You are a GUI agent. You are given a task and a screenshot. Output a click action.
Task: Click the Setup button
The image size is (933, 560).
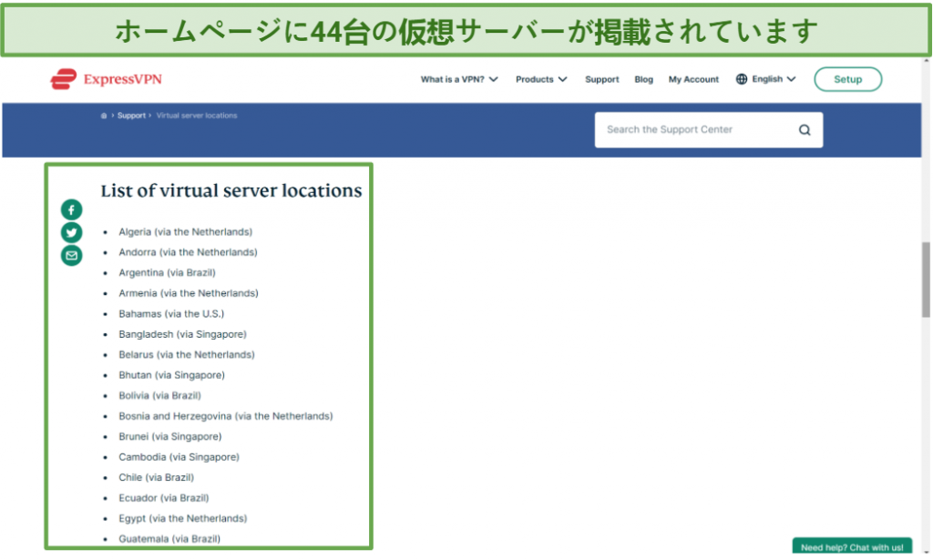[848, 79]
